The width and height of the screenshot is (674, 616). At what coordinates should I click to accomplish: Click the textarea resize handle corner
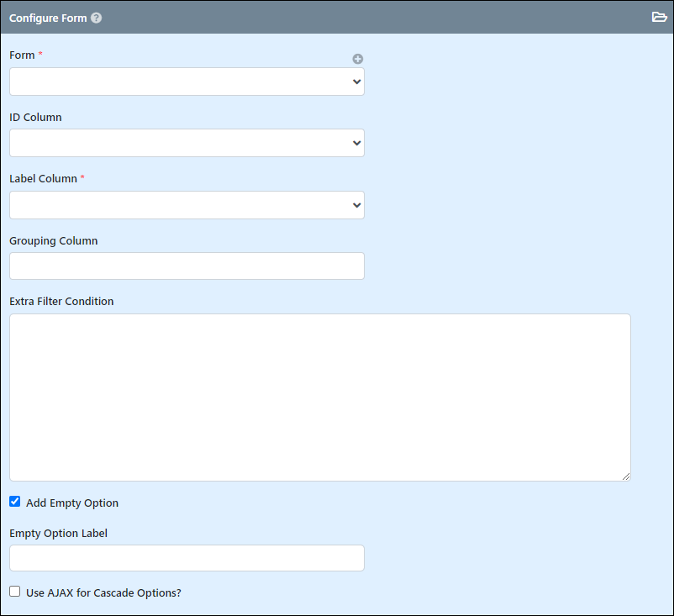[626, 476]
